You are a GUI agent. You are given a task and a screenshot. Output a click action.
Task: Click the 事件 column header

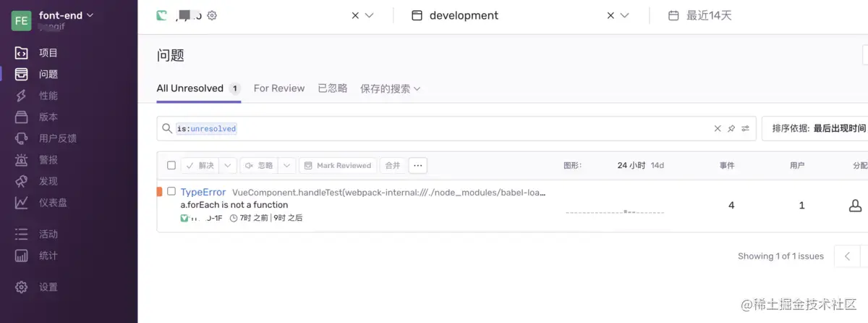click(727, 165)
